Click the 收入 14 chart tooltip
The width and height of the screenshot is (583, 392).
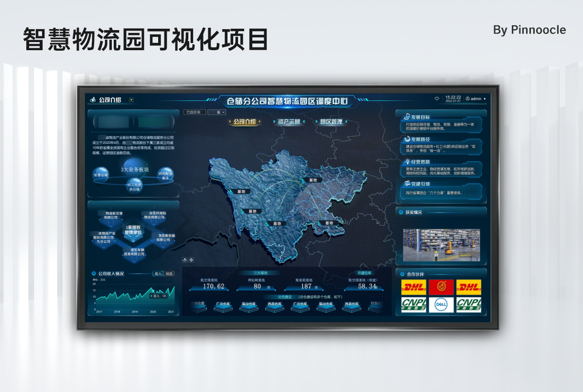coord(159,296)
